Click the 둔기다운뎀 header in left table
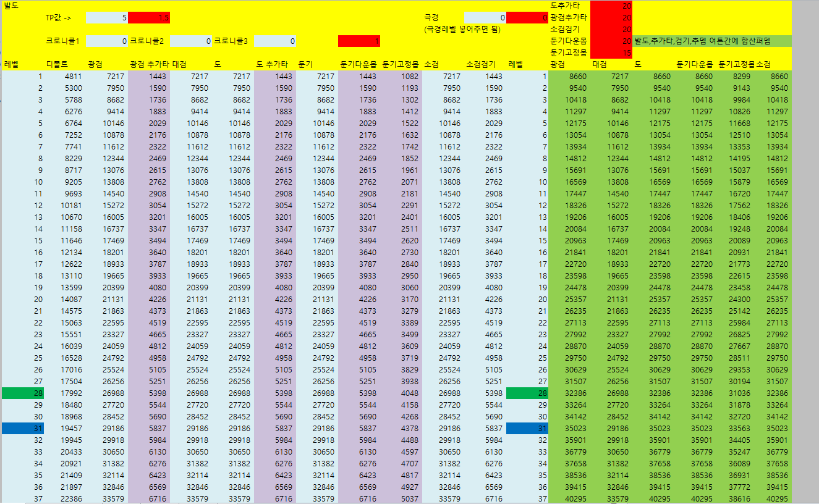 click(359, 64)
